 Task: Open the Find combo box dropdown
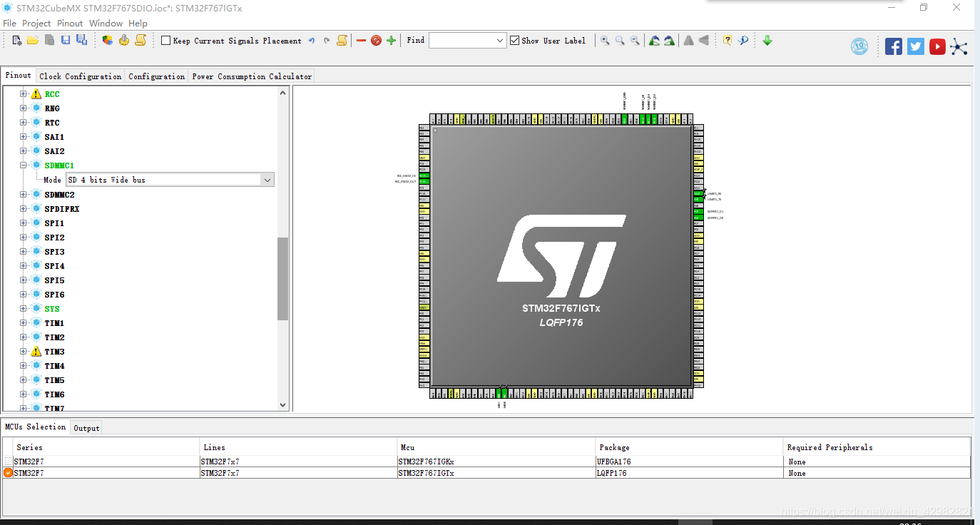500,41
